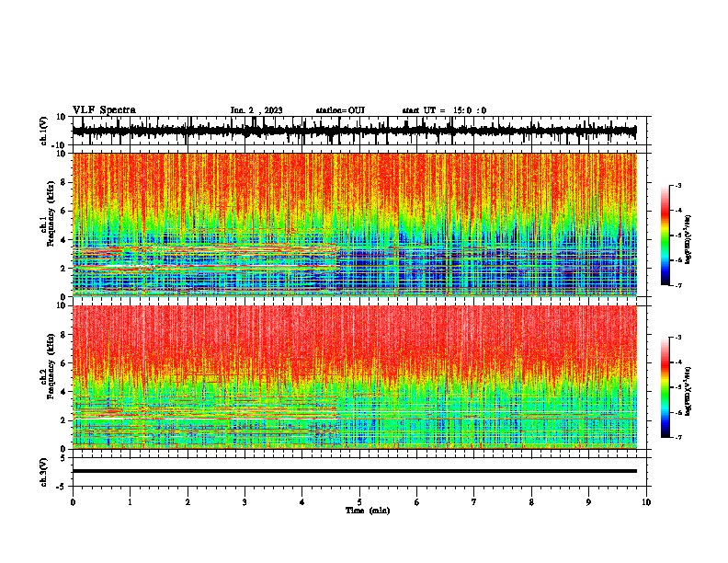
Task: Click time-axis tick label "2"
Action: coord(188,502)
